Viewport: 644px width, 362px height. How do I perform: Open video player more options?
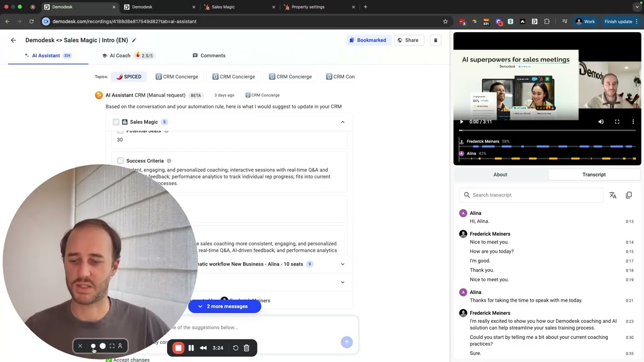633,122
